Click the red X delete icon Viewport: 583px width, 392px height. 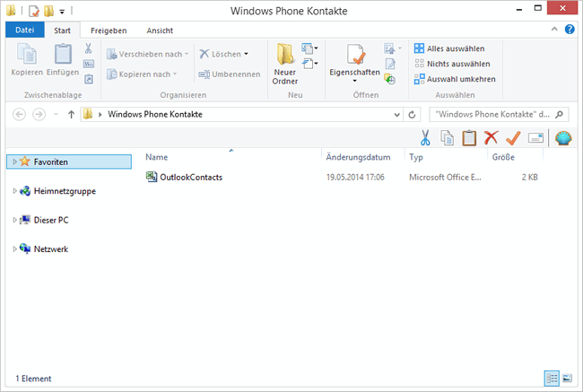(x=491, y=137)
